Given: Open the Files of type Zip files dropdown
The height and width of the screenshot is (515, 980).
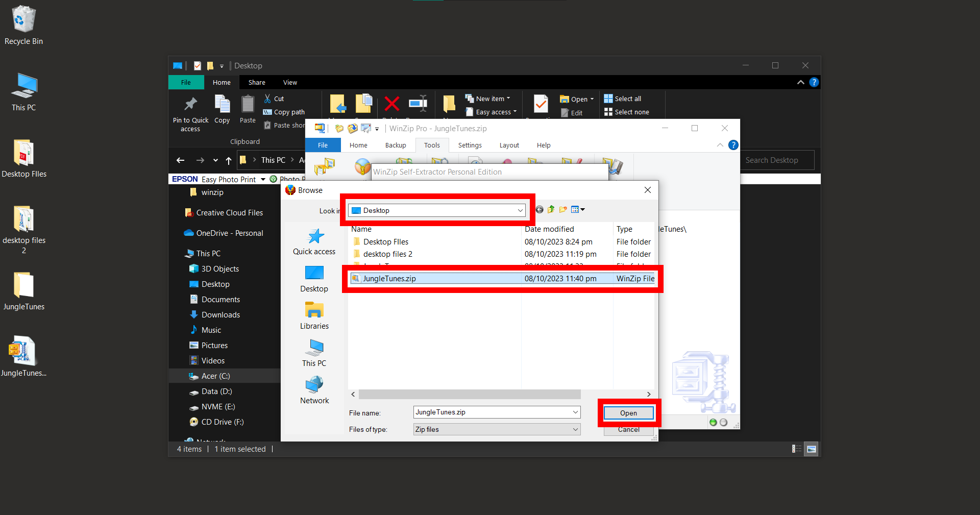Looking at the screenshot, I should [x=574, y=429].
